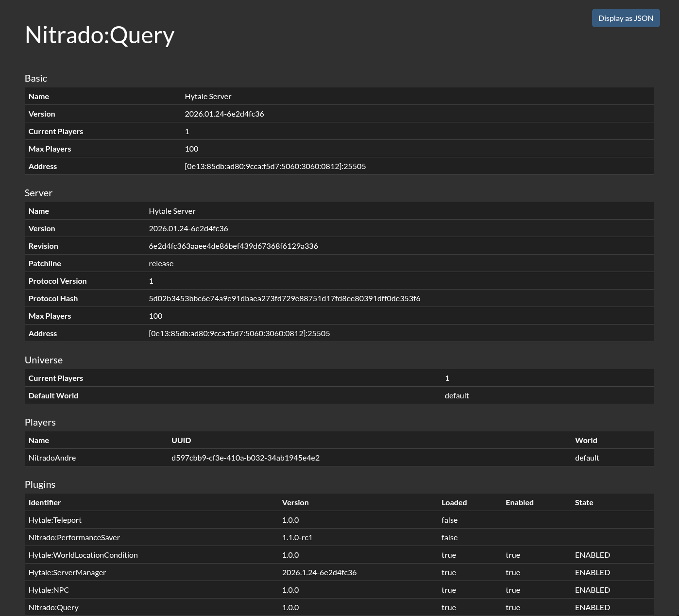Click Hytale:Teleport Loaded value false
679x616 pixels.
pos(450,520)
